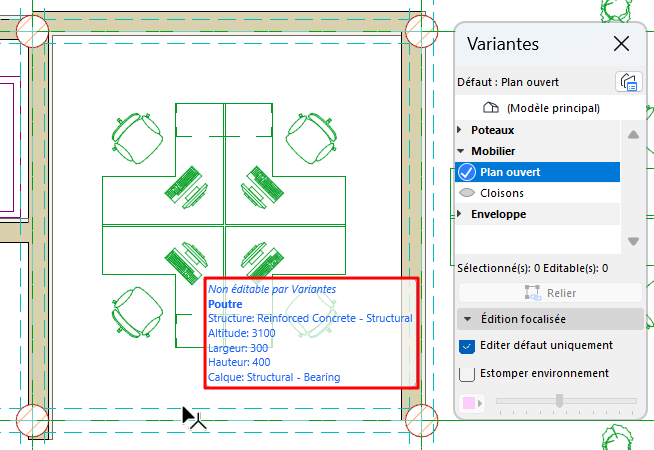Toggle the Plan ouvert checkmark icon
654x450 pixels.
pyautogui.click(x=467, y=172)
